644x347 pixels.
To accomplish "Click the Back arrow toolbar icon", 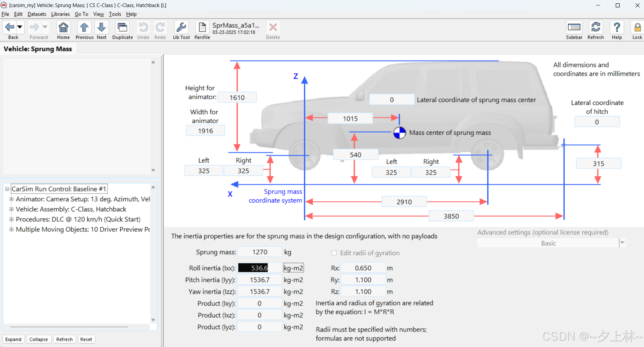I will coord(10,27).
